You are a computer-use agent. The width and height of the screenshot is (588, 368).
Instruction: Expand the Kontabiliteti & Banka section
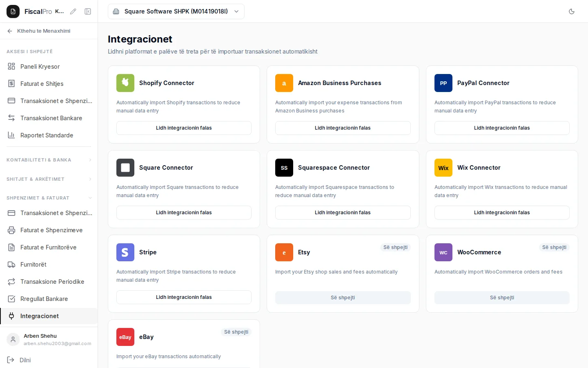coord(49,160)
